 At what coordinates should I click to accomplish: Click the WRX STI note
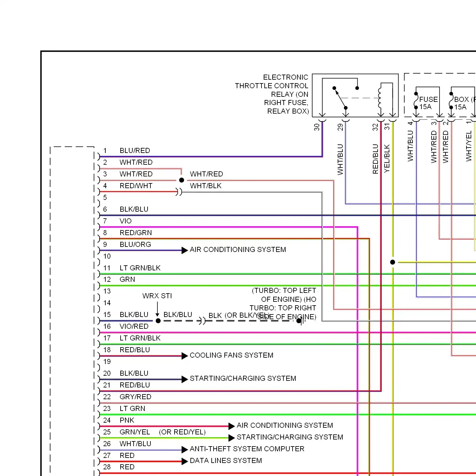(x=157, y=296)
